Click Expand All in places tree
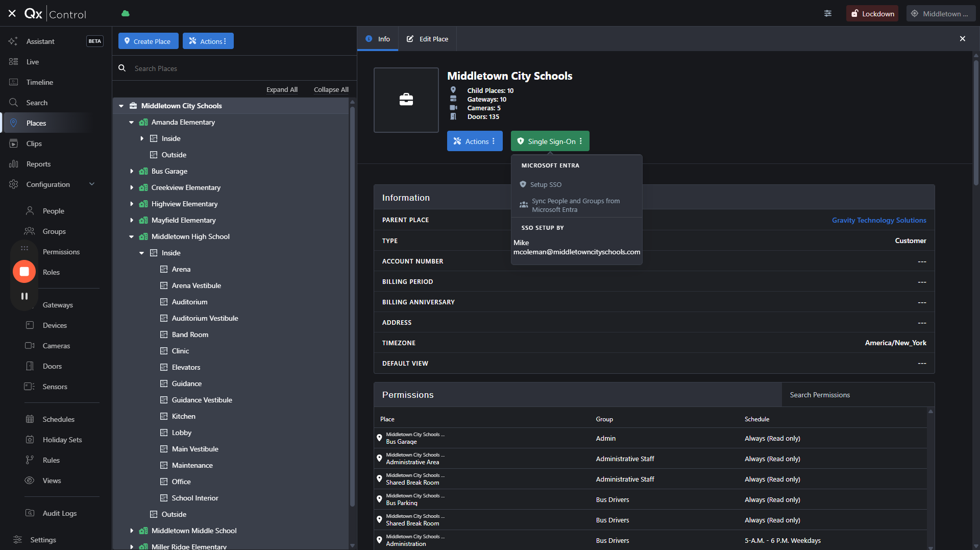Screen dimensions: 980x550 pyautogui.click(x=282, y=89)
